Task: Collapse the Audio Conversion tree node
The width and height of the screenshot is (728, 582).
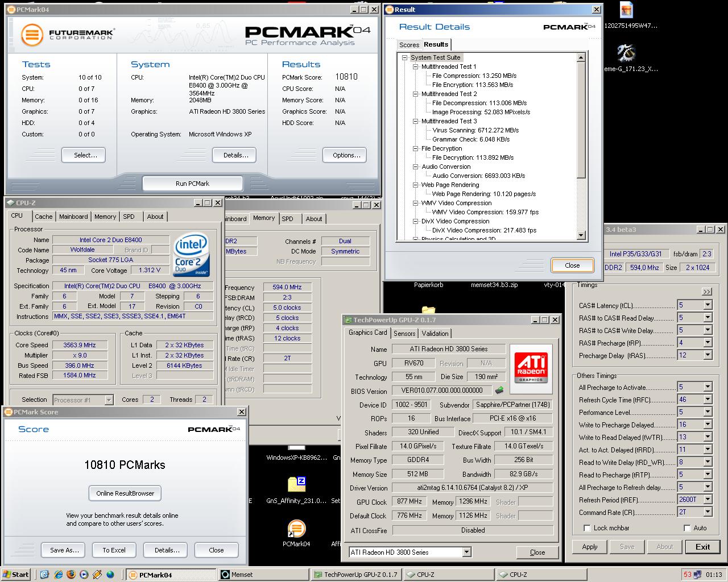Action: [416, 167]
